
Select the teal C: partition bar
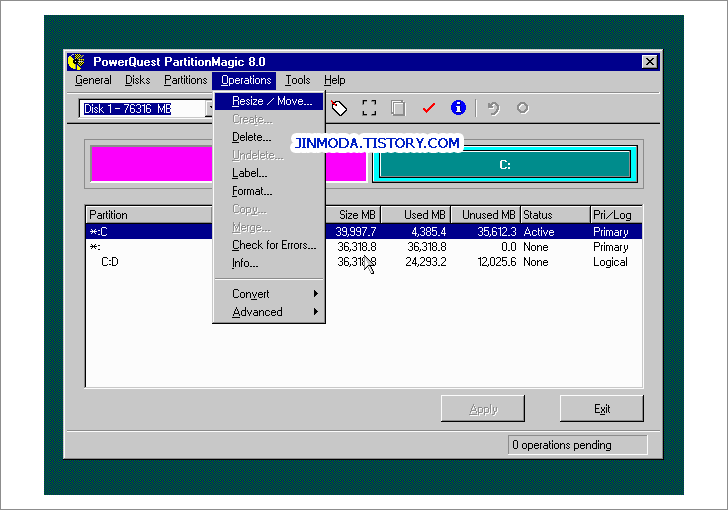(x=505, y=164)
